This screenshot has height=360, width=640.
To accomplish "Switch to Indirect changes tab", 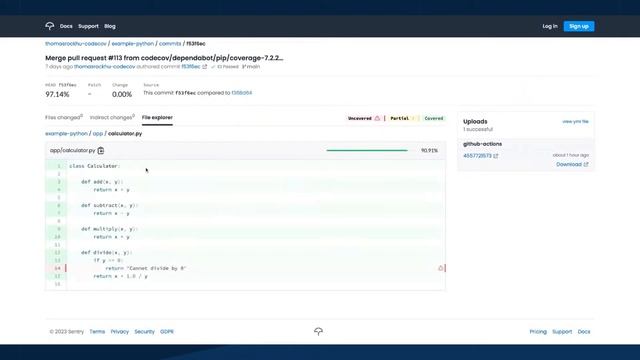I will 112,118.
